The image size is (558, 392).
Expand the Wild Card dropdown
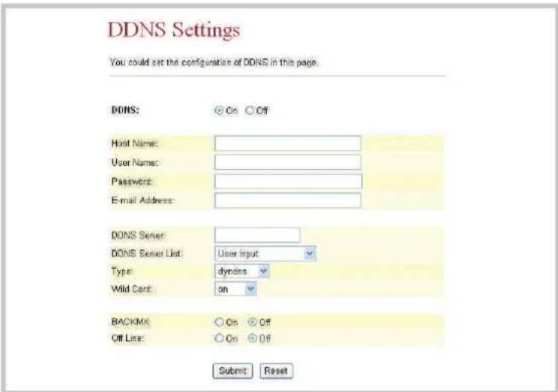coord(235,289)
